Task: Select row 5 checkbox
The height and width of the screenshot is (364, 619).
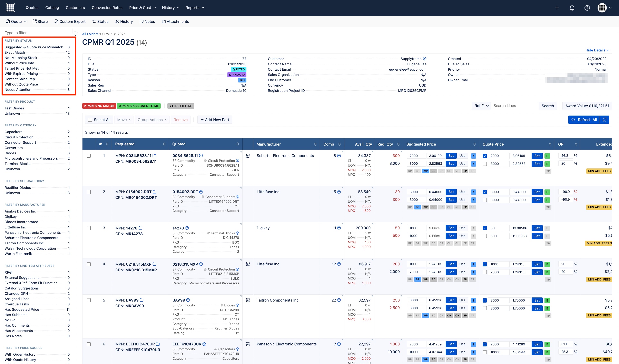Action: [x=89, y=300]
